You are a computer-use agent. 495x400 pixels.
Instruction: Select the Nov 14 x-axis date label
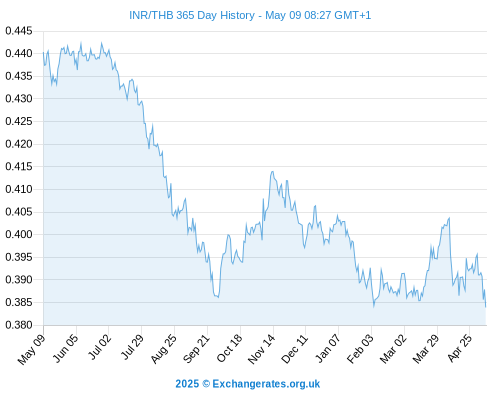262,349
